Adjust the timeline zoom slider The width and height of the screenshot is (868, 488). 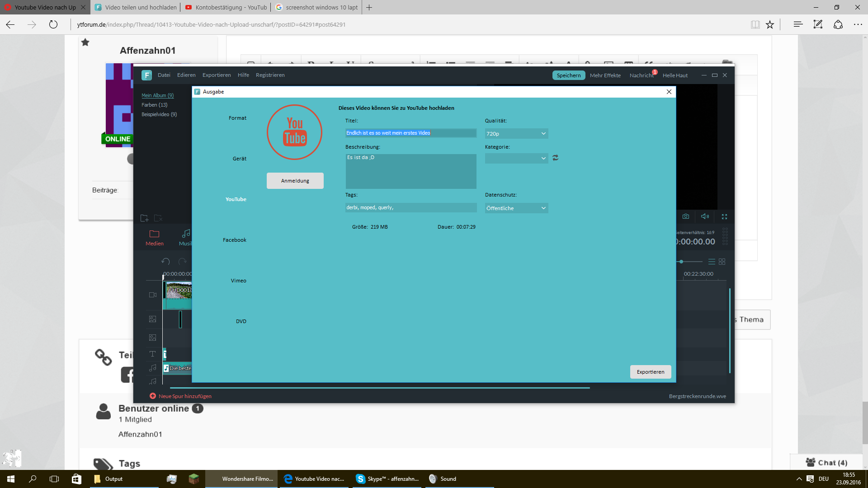tap(681, 262)
